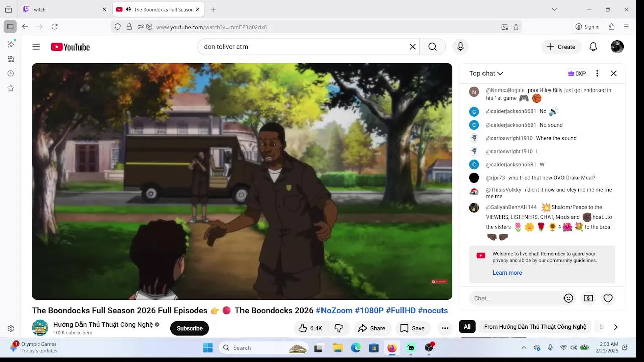Open the #1080P hashtag link

pos(369,310)
